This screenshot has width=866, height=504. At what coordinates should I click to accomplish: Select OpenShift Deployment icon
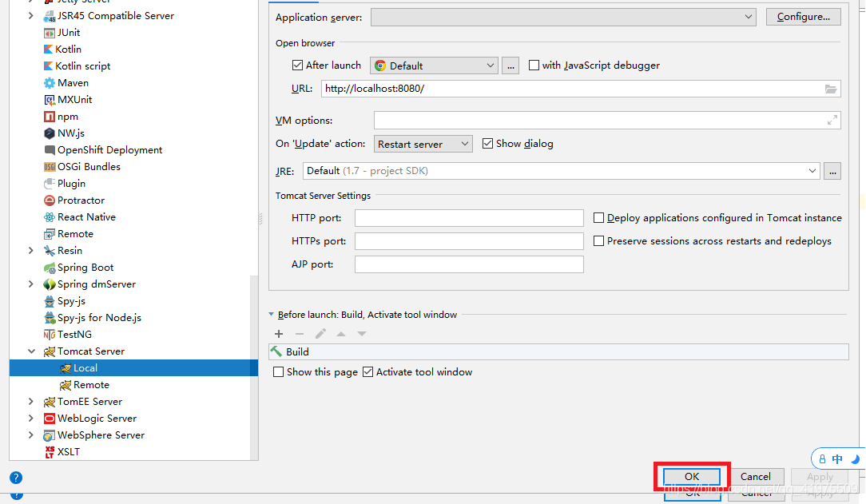[50, 150]
